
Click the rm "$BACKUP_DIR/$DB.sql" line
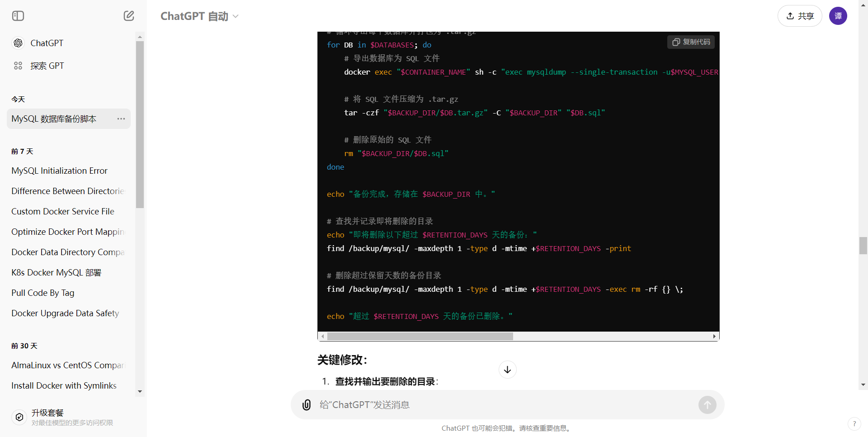pyautogui.click(x=396, y=153)
